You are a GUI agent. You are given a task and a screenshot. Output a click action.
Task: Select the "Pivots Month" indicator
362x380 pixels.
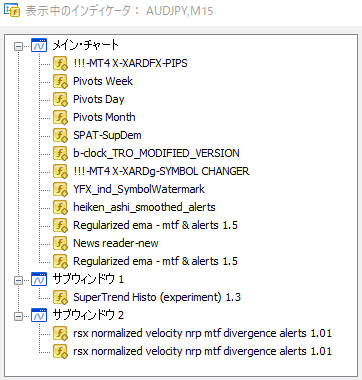(x=104, y=117)
